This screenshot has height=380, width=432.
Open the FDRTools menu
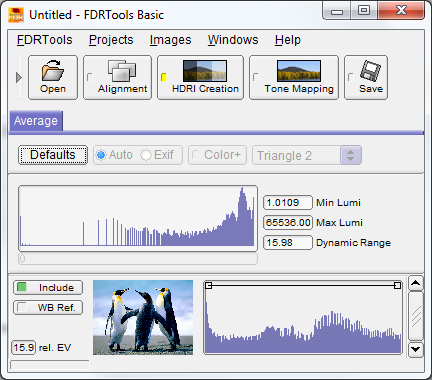point(45,40)
